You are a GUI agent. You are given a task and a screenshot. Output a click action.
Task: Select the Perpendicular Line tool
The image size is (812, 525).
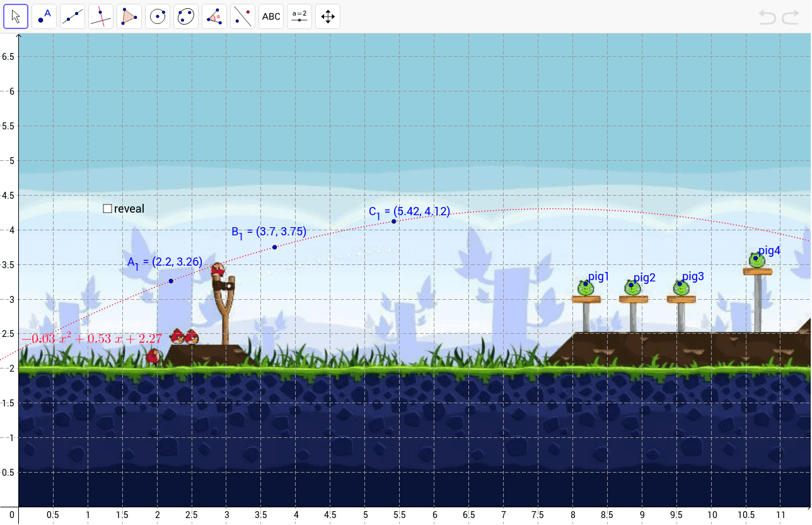point(101,16)
